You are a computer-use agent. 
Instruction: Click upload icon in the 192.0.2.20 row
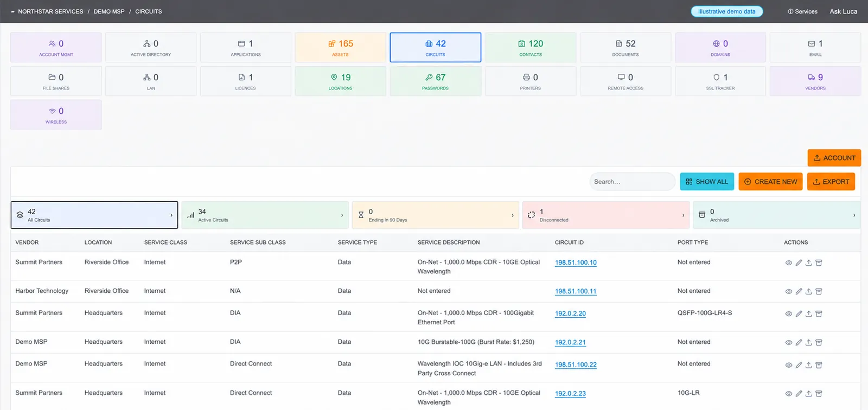coord(808,314)
